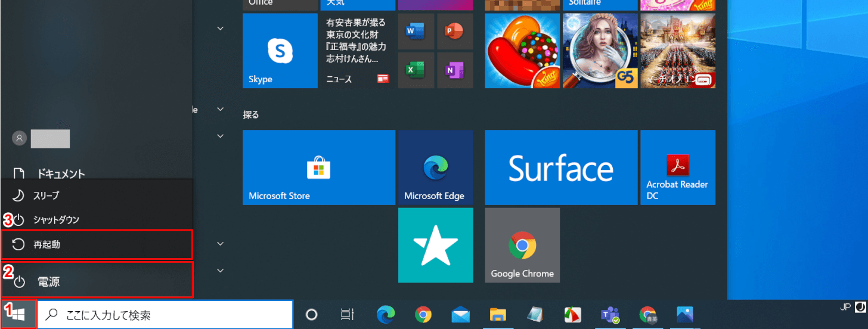
Task: Open the Surface tile
Action: click(561, 167)
